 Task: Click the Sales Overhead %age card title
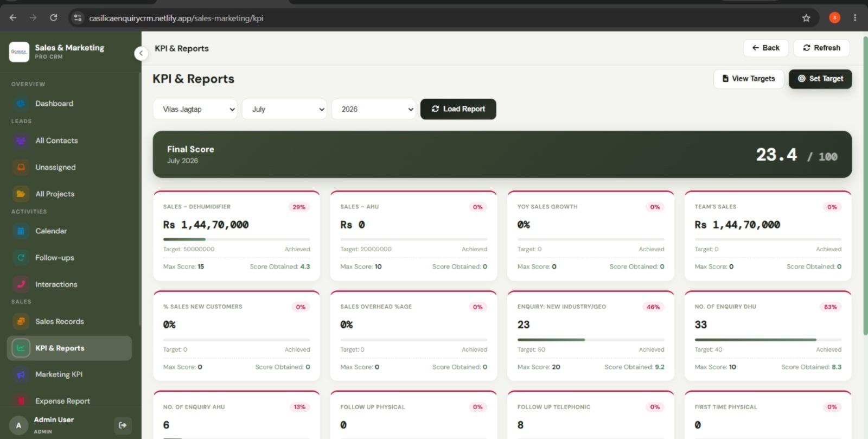[x=376, y=307]
